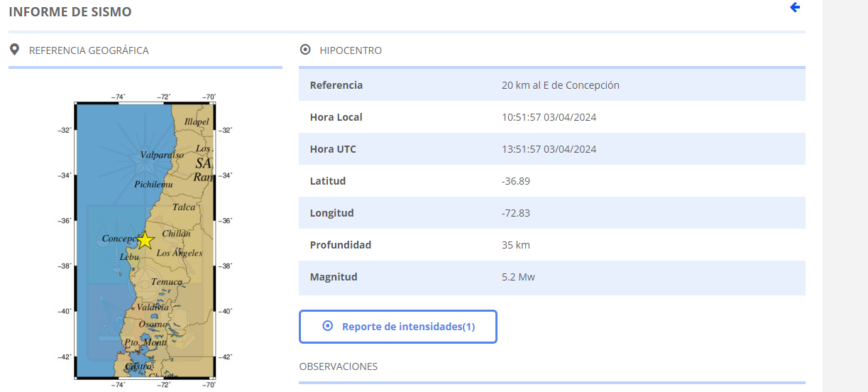Screen dimensions: 868x392
Task: Click Castro label on the map
Action: (x=138, y=366)
